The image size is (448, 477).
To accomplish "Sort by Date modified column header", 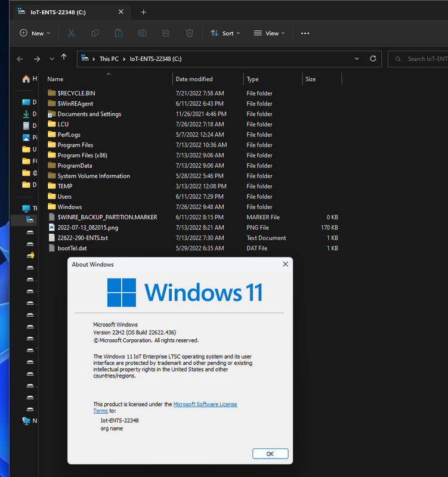I will tap(194, 79).
